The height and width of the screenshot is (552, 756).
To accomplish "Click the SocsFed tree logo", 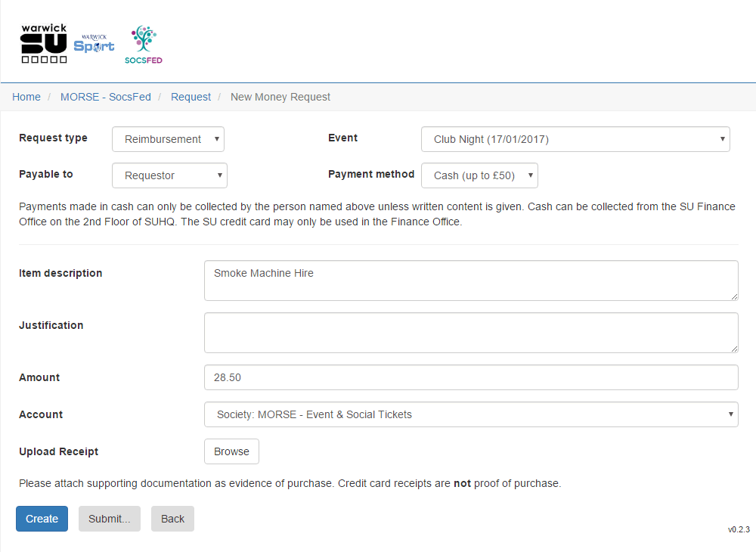I will [144, 45].
